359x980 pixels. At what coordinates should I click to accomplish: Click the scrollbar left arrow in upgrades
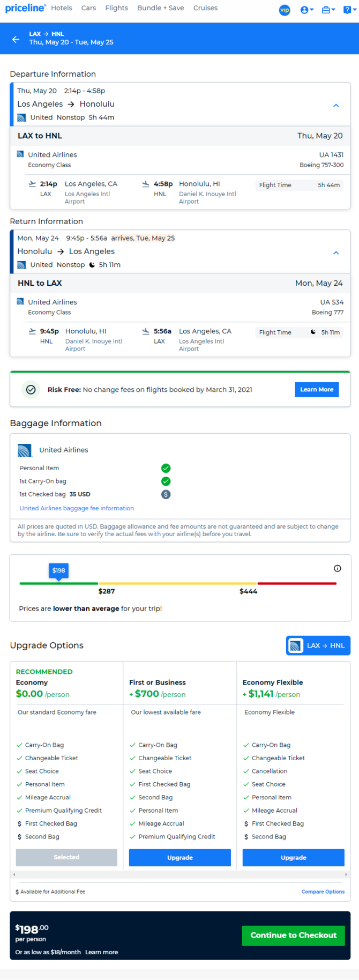(x=14, y=874)
